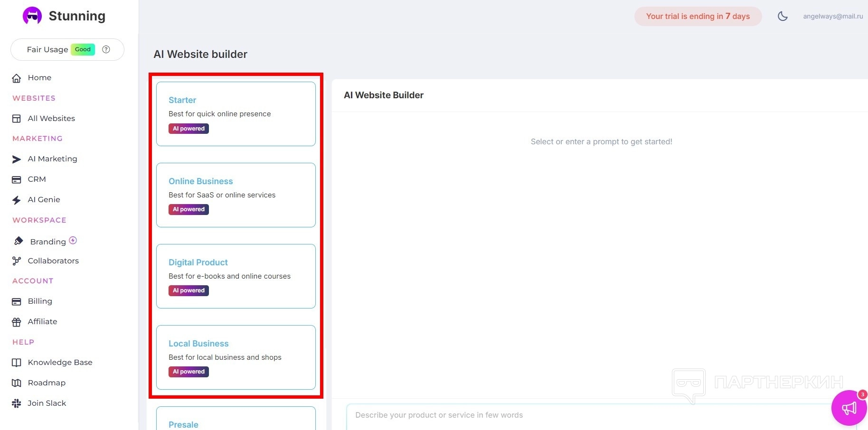868x430 pixels.
Task: Click the 'Best for quick online presence' text
Action: pyautogui.click(x=220, y=114)
